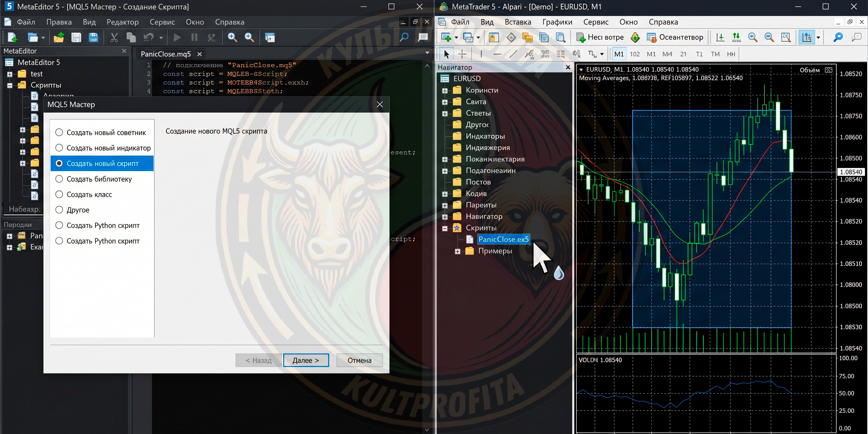The height and width of the screenshot is (434, 868).
Task: Expand the Примеры folder in Navigator
Action: click(x=457, y=252)
